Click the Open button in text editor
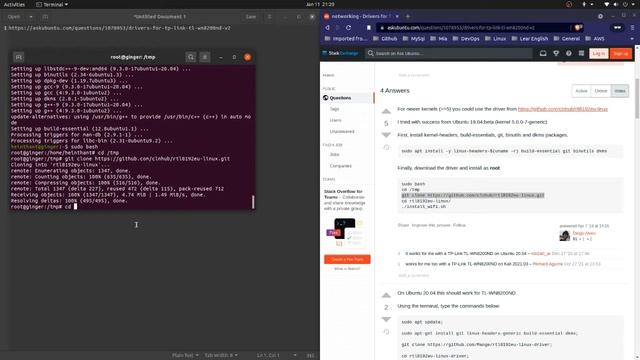Viewport: 640px width, 360px height. tap(14, 17)
